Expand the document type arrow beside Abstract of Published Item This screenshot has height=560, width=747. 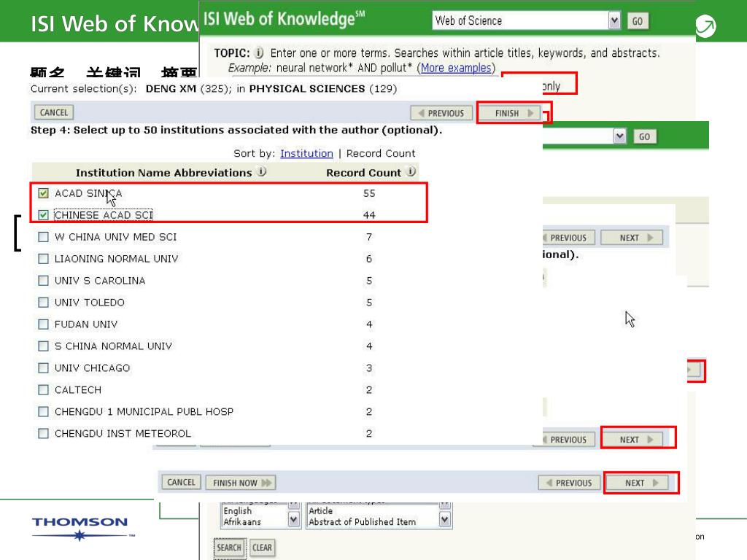pos(444,519)
